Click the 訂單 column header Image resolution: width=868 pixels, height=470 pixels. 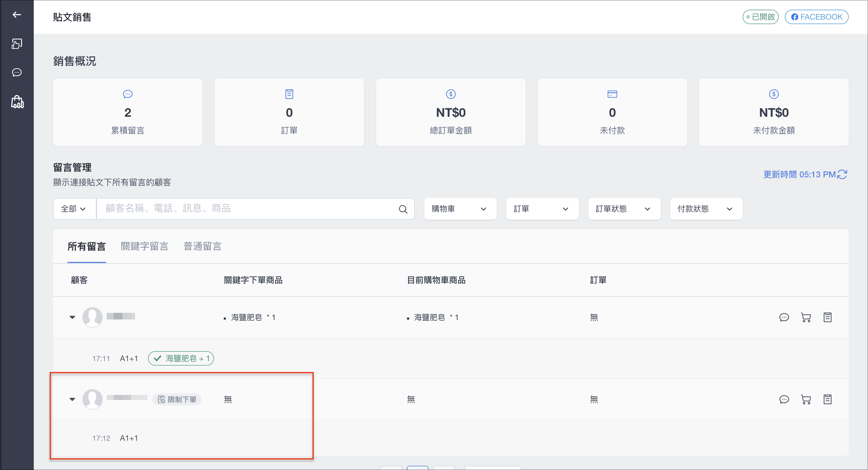(x=598, y=280)
